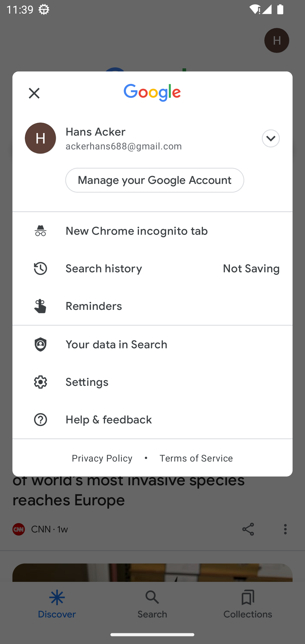The height and width of the screenshot is (644, 305).
Task: Open the Terms of Service link
Action: (196, 458)
